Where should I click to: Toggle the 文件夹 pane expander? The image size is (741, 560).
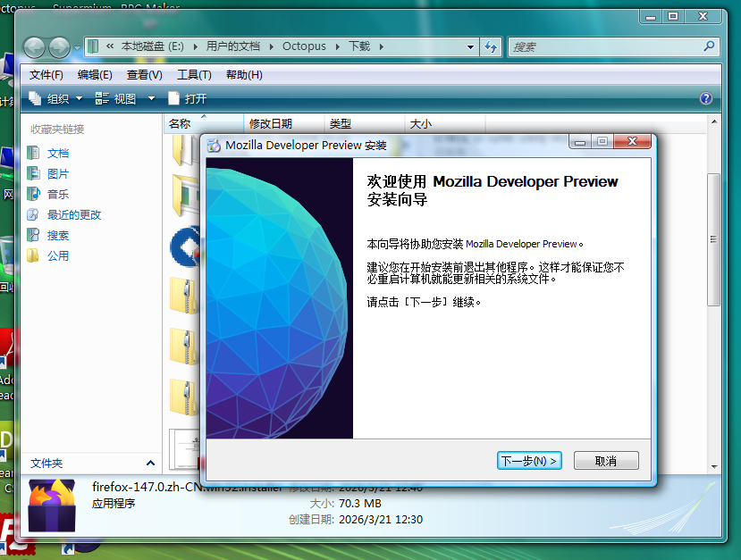[150, 463]
